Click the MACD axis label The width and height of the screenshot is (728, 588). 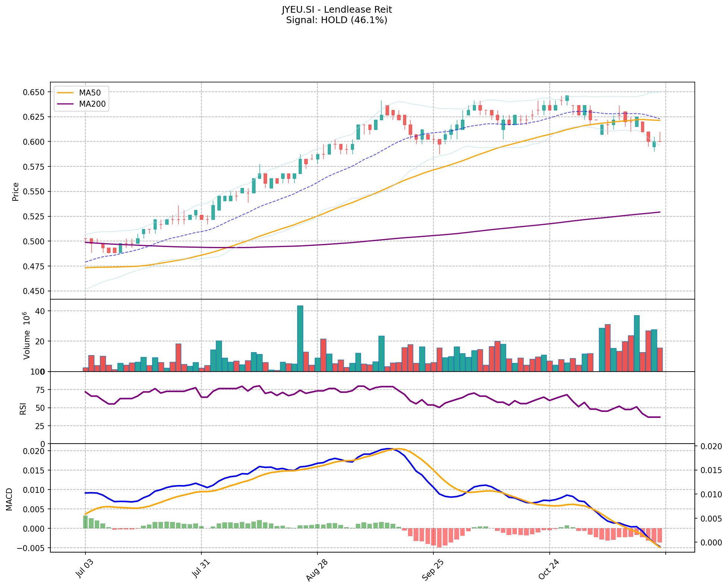click(10, 499)
